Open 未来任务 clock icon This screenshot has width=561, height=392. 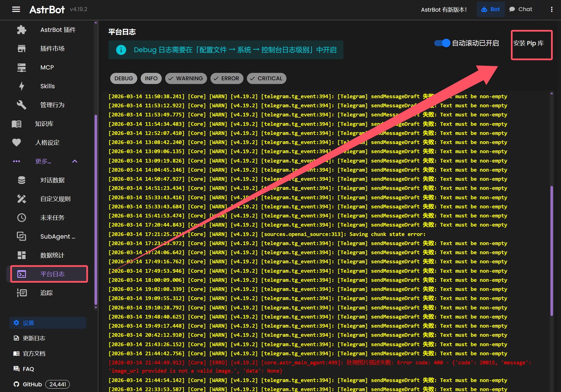pos(22,217)
